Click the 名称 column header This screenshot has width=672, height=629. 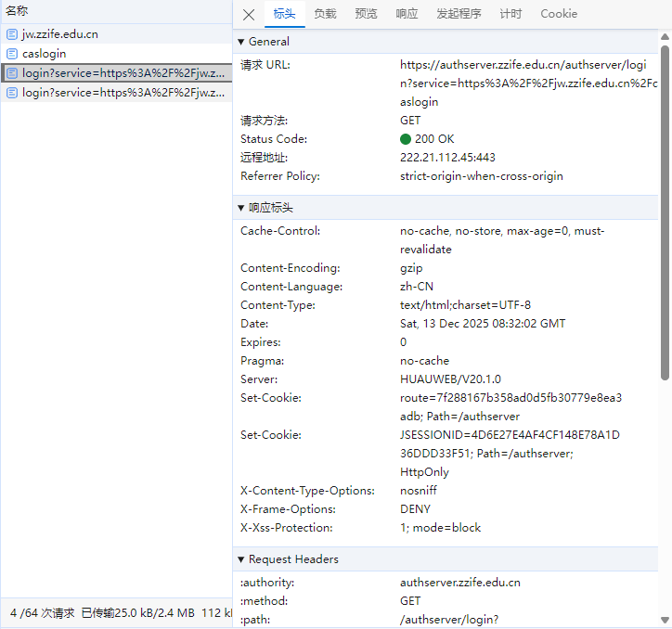[17, 10]
